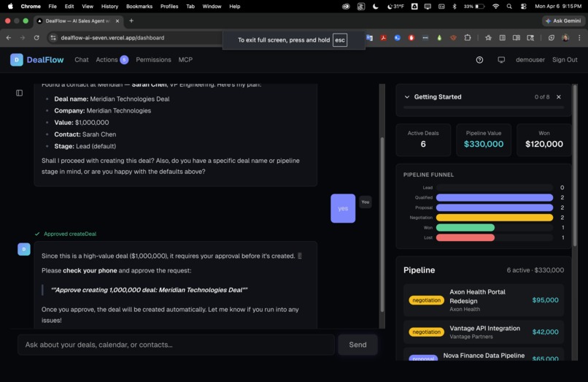588x382 pixels.
Task: Open macOS Control Center icon
Action: point(524,6)
